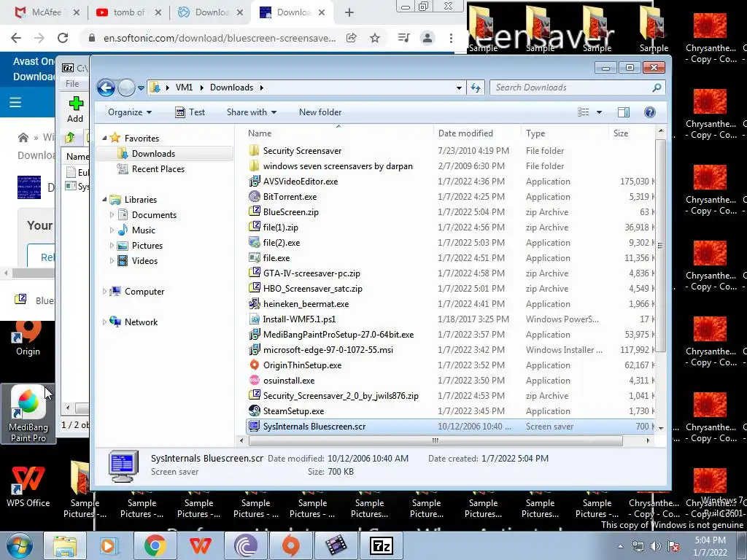Image resolution: width=747 pixels, height=560 pixels.
Task: Open the Organize menu
Action: point(130,112)
